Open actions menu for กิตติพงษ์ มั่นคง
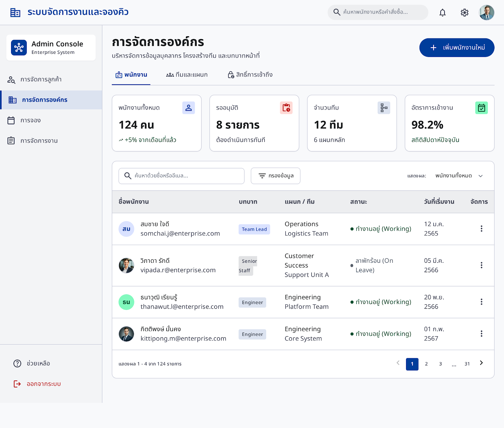The image size is (504, 428). [x=481, y=334]
